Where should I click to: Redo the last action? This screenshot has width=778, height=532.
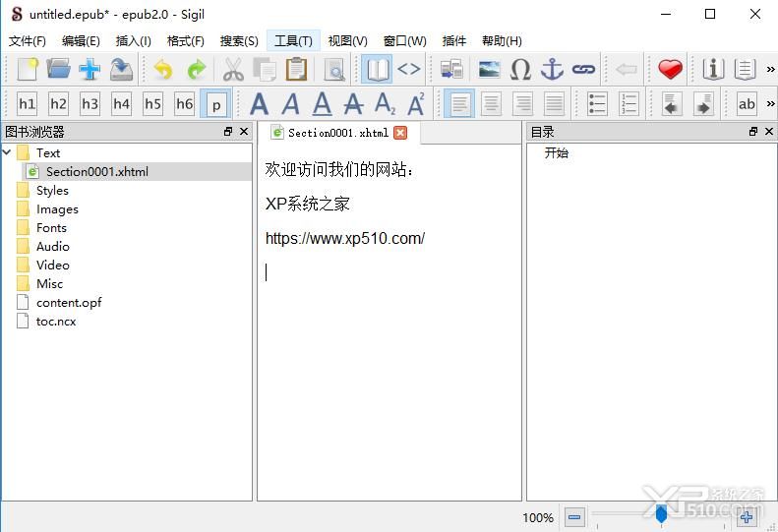197,69
